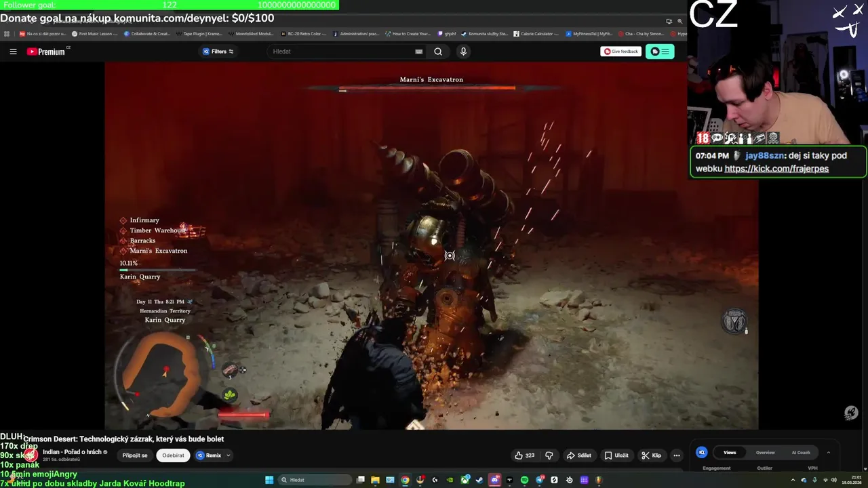
Task: Open Spotify from taskbar
Action: pyautogui.click(x=524, y=480)
